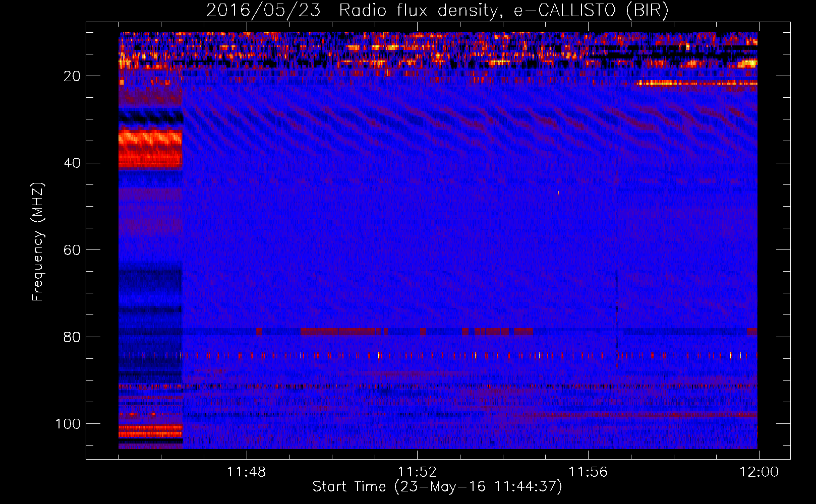816x504 pixels.
Task: Click the 'Start Time (23-May-16 11:44:37)' label
Action: point(437,487)
